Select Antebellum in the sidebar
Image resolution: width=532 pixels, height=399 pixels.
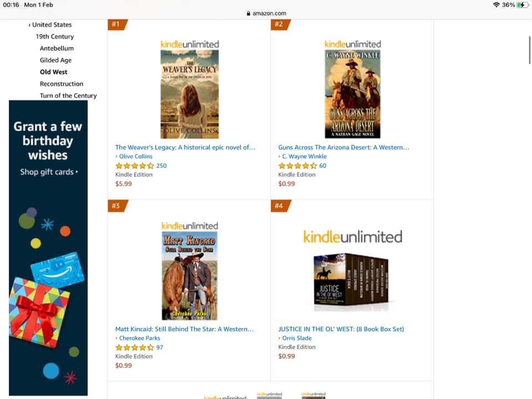pyautogui.click(x=57, y=49)
